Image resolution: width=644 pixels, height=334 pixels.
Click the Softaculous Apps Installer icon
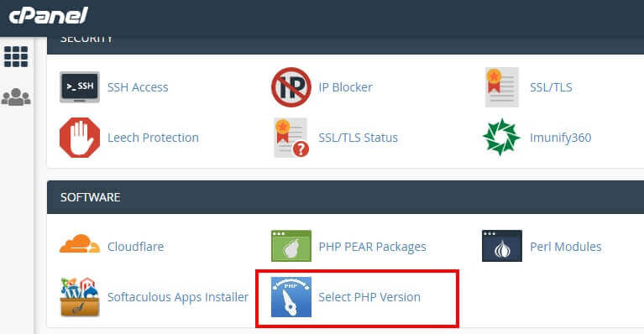coord(80,297)
